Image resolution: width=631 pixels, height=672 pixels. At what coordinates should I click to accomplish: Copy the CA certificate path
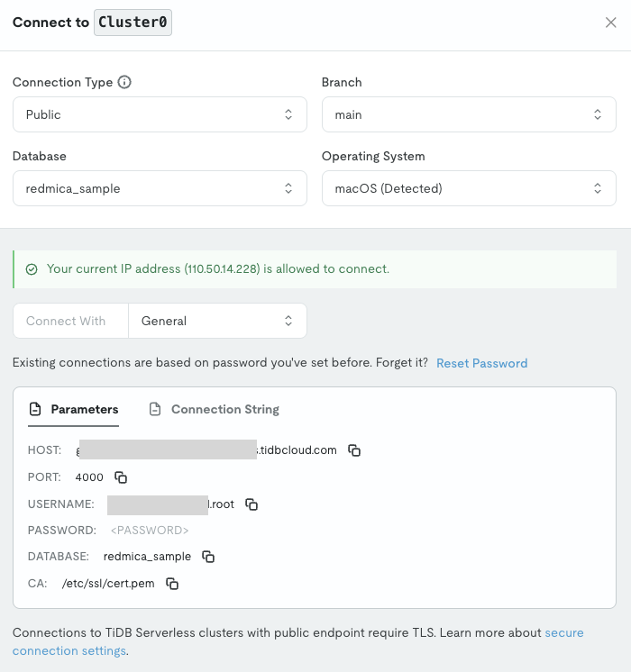point(171,584)
